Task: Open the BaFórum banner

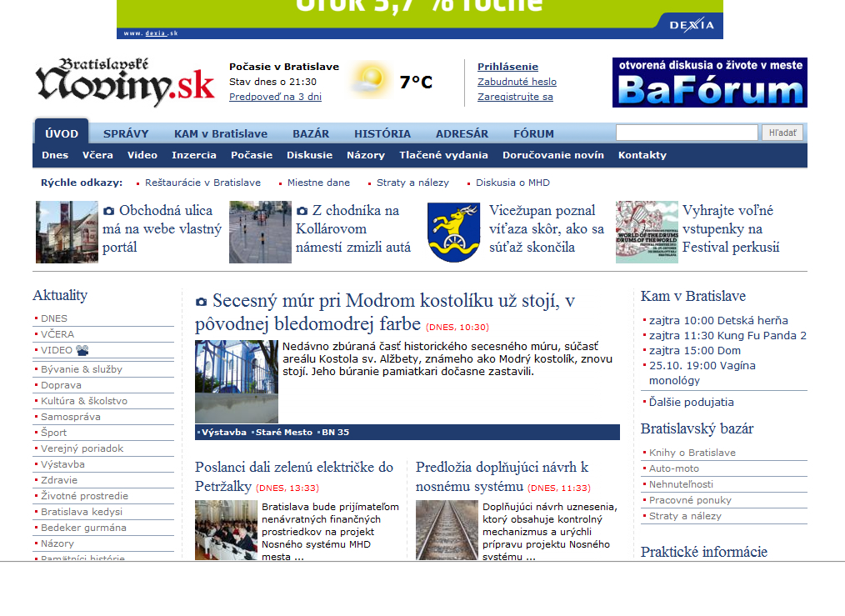Action: (x=710, y=83)
